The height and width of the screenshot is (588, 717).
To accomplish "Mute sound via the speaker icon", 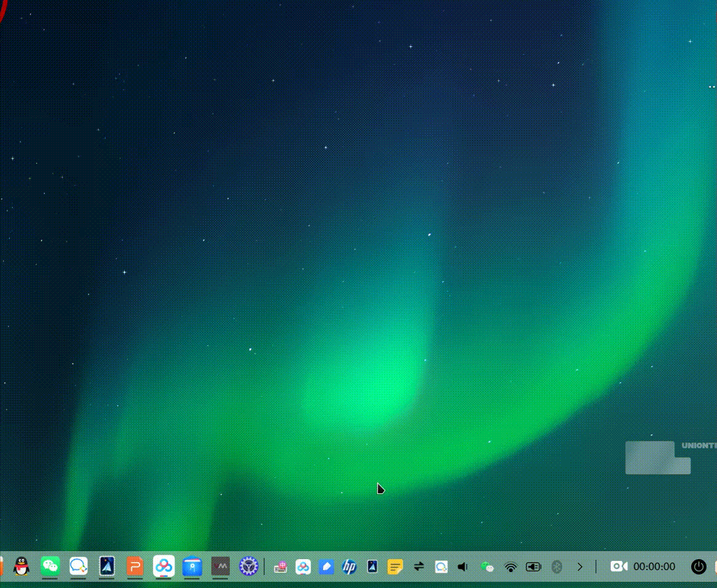I will (463, 566).
